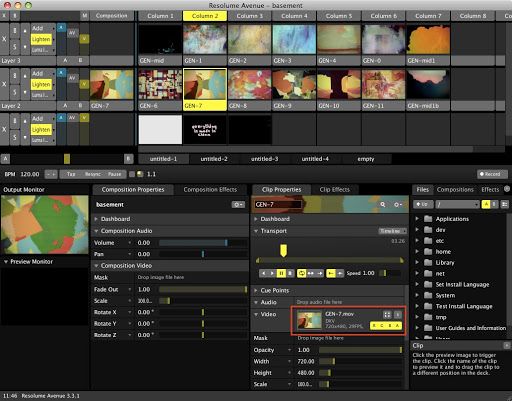512x401 pixels.
Task: Open the Files path dropdown
Action: point(457,204)
